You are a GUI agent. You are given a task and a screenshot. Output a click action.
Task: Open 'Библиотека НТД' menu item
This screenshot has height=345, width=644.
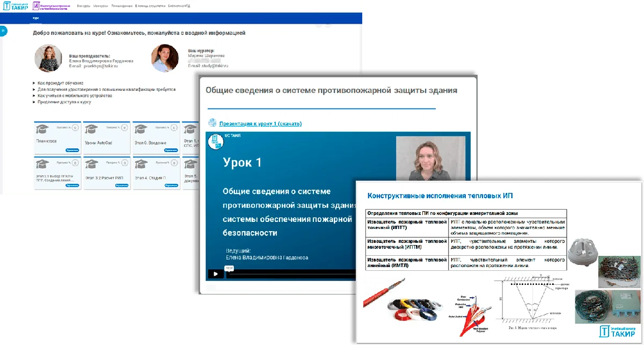coord(179,6)
